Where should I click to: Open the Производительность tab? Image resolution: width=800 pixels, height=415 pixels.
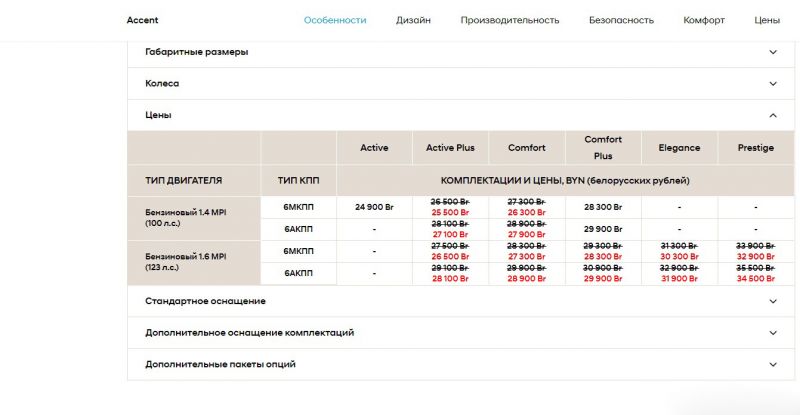click(510, 20)
